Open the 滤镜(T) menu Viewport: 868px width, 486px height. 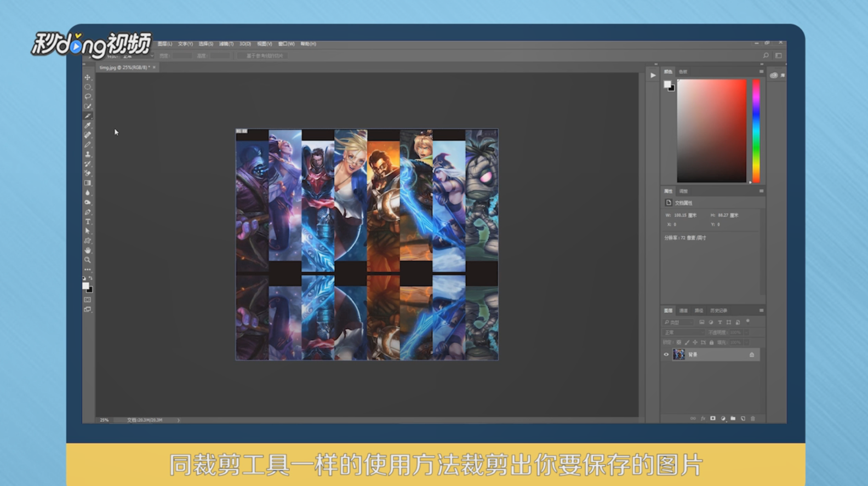(x=226, y=44)
